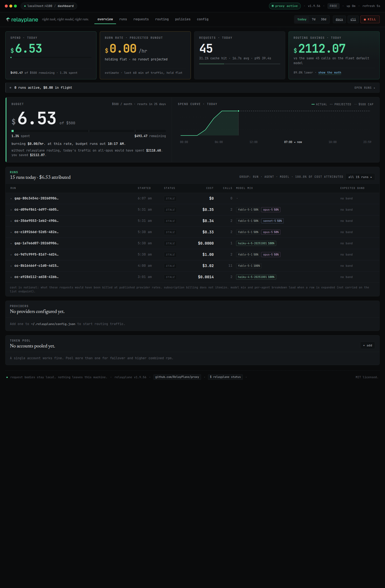The image size is (385, 588).
Task: Click the show the math link
Action: coord(330,73)
